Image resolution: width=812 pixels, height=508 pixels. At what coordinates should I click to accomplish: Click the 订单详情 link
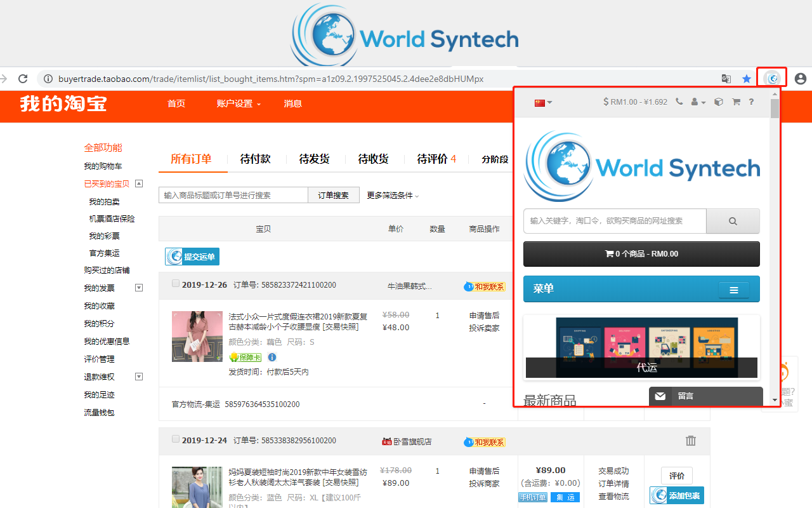point(613,483)
